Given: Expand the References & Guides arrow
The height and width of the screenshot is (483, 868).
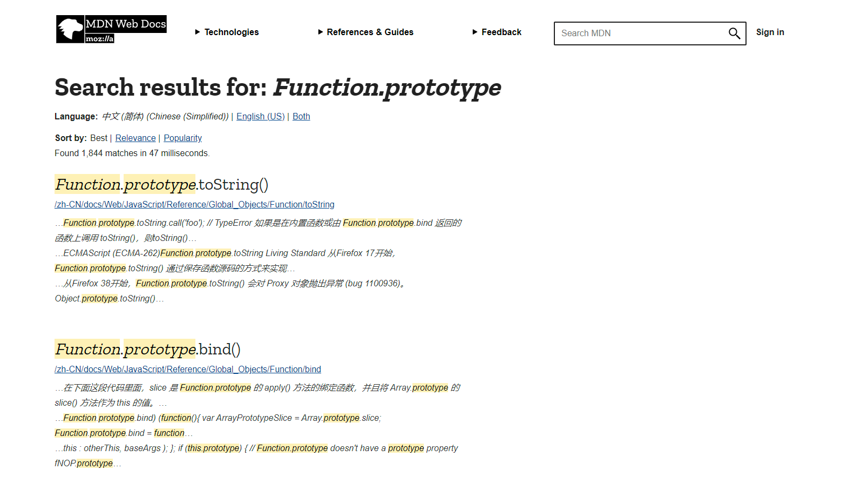Looking at the screenshot, I should [x=321, y=32].
